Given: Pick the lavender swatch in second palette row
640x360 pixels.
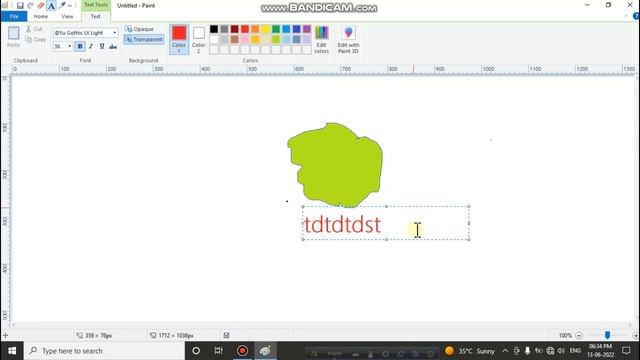Looking at the screenshot, I should pos(307,39).
